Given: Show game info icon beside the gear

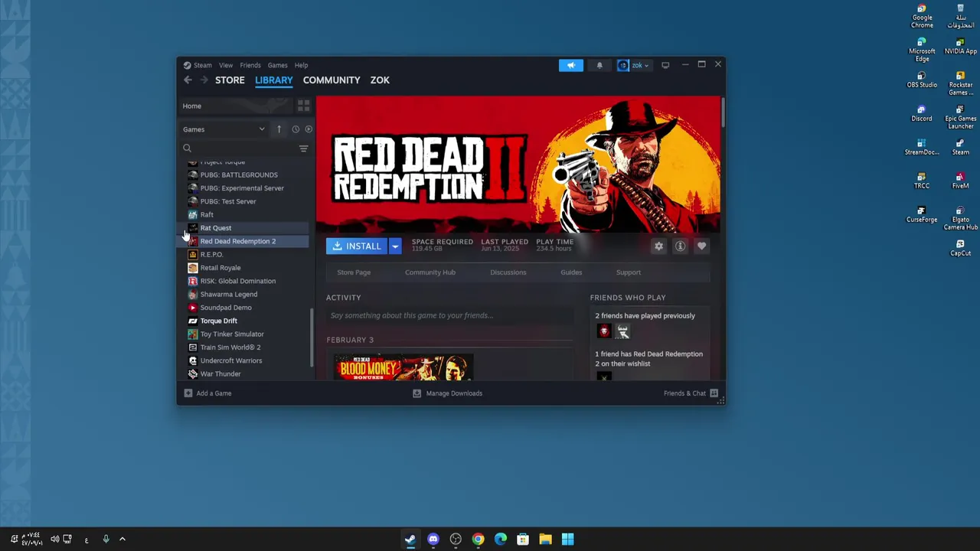Looking at the screenshot, I should [680, 246].
